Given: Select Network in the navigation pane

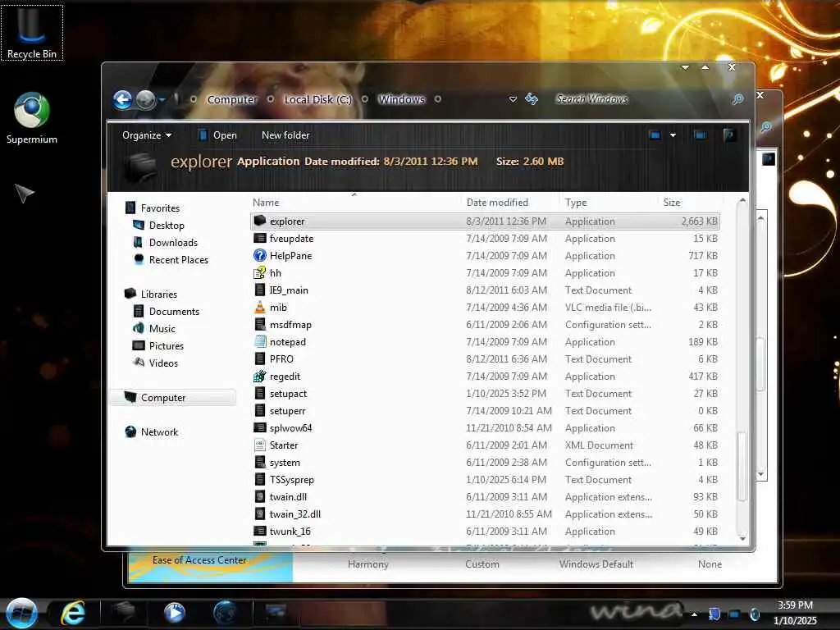Looking at the screenshot, I should point(159,431).
